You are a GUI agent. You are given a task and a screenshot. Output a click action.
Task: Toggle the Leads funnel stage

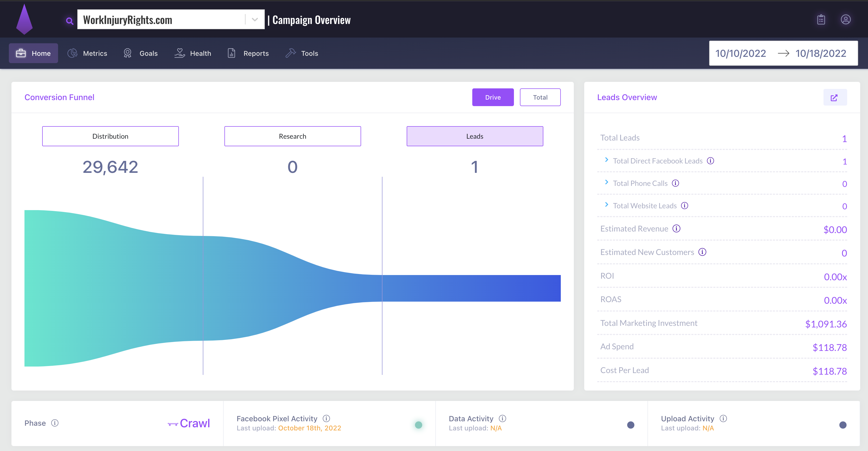474,136
